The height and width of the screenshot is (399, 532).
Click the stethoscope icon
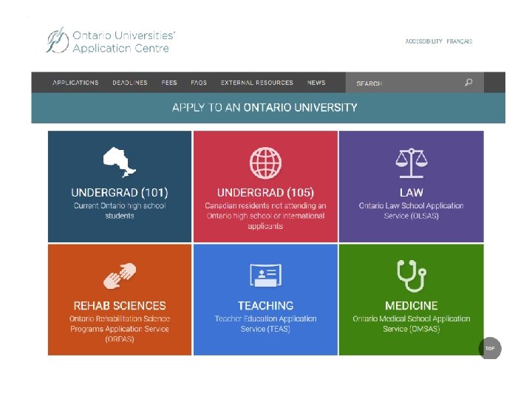point(412,276)
